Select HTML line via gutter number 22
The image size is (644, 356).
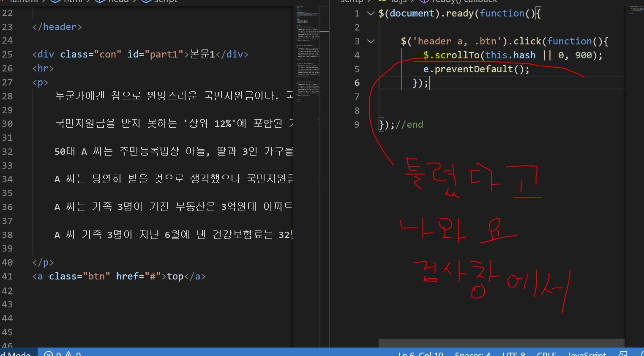(x=8, y=13)
